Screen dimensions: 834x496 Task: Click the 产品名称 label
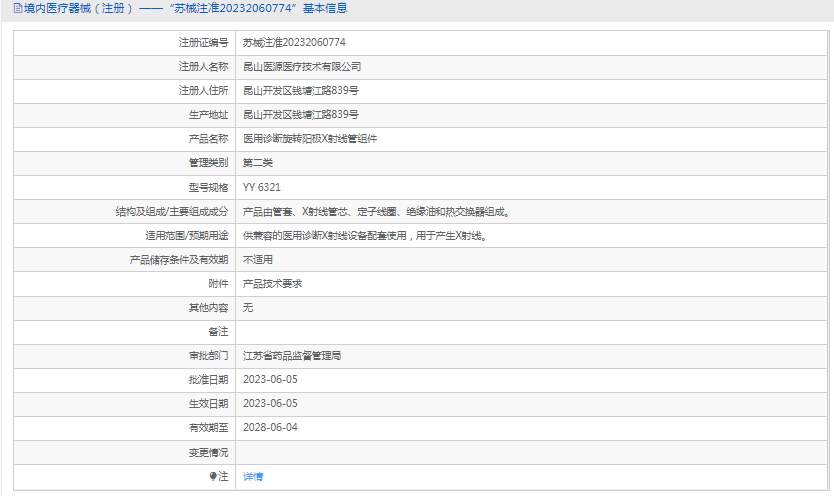coord(208,139)
